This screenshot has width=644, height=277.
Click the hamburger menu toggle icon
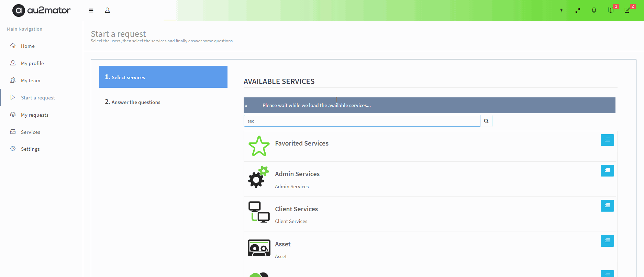coord(91,11)
